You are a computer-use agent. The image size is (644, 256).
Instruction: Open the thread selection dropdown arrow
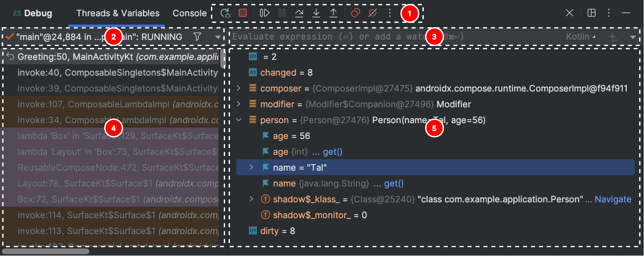point(218,37)
